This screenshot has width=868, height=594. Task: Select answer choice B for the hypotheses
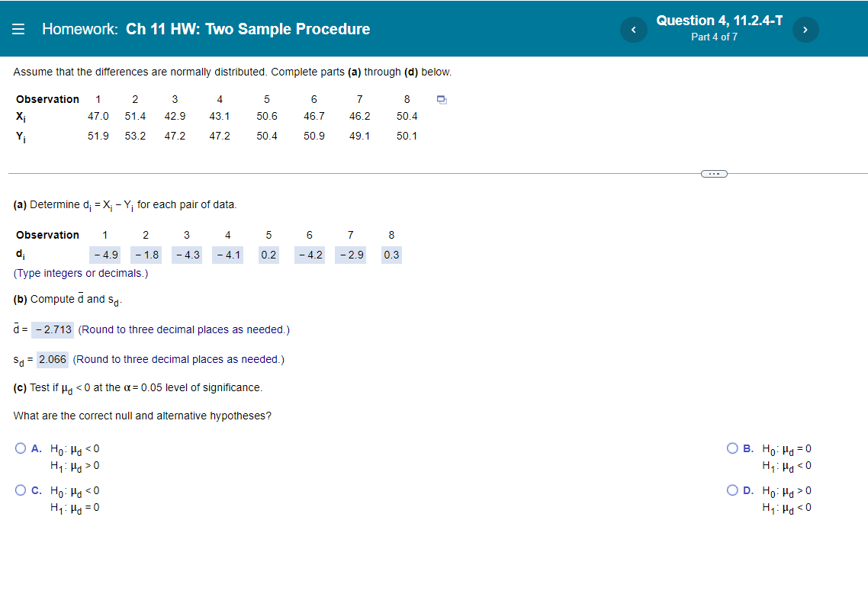pos(731,448)
